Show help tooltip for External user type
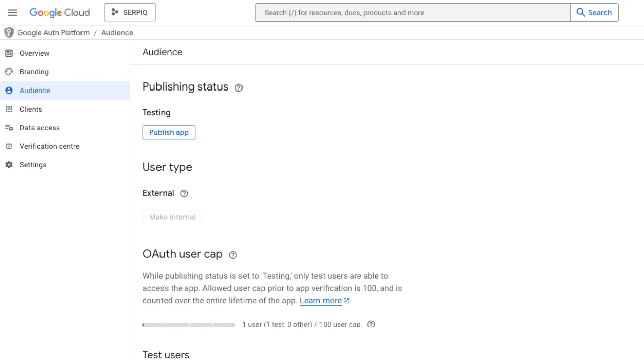 184,193
